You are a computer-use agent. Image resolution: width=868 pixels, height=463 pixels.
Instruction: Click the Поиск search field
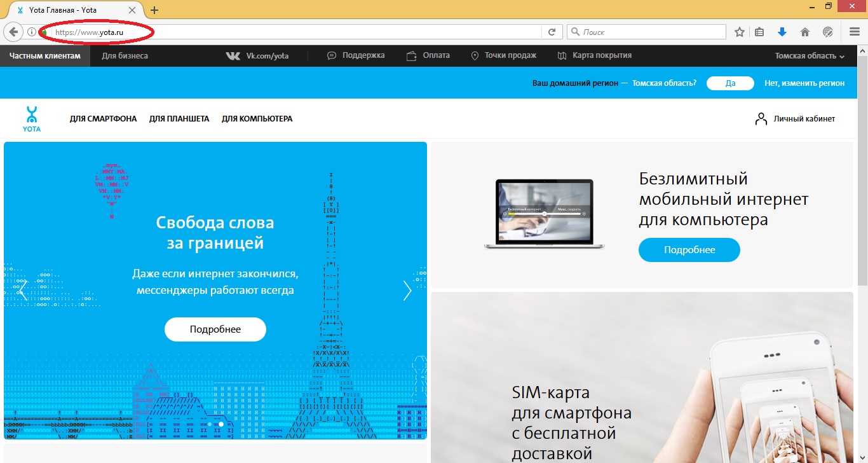651,32
